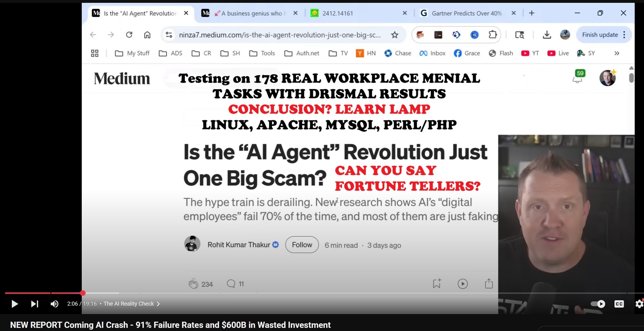The width and height of the screenshot is (644, 331).
Task: Click the search tabs/lens icon in toolbar
Action: coord(519,35)
